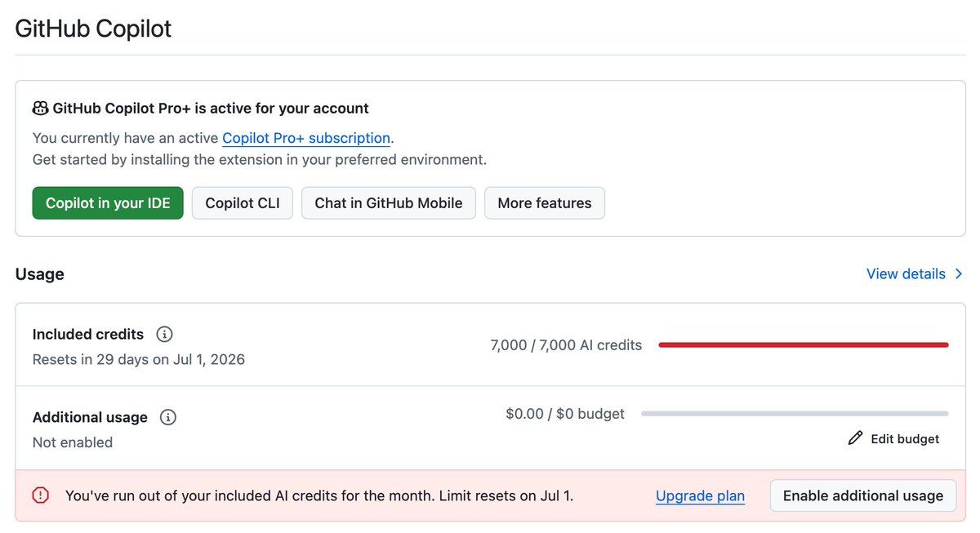Select Chat in GitHub Mobile
The image size is (980, 533).
tap(389, 203)
